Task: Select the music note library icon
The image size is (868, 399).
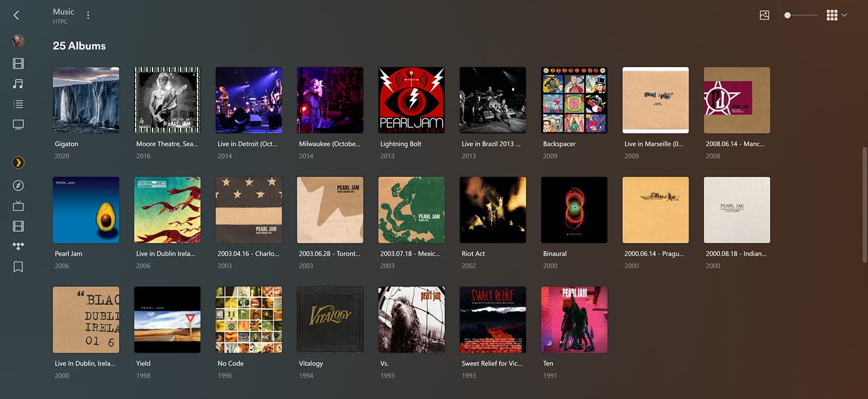Action: (18, 83)
